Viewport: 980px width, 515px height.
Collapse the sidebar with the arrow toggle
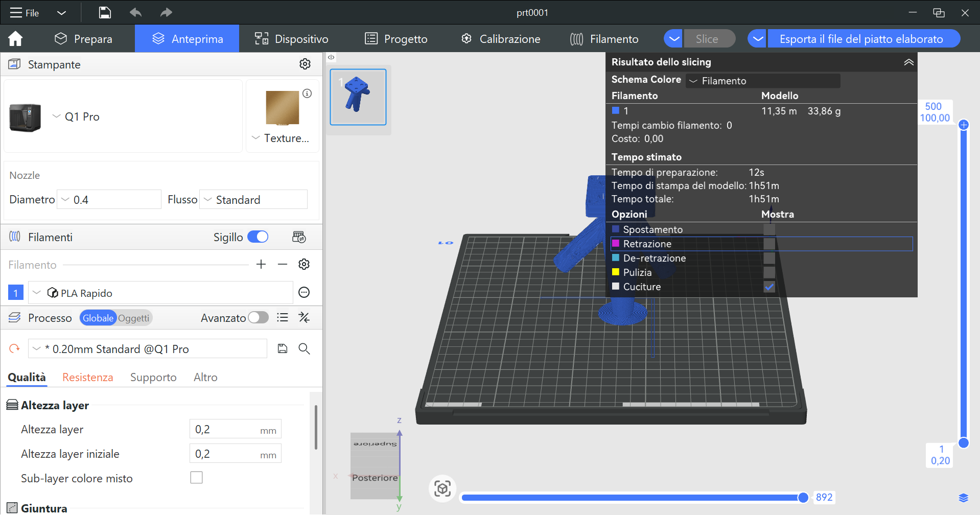pyautogui.click(x=331, y=57)
